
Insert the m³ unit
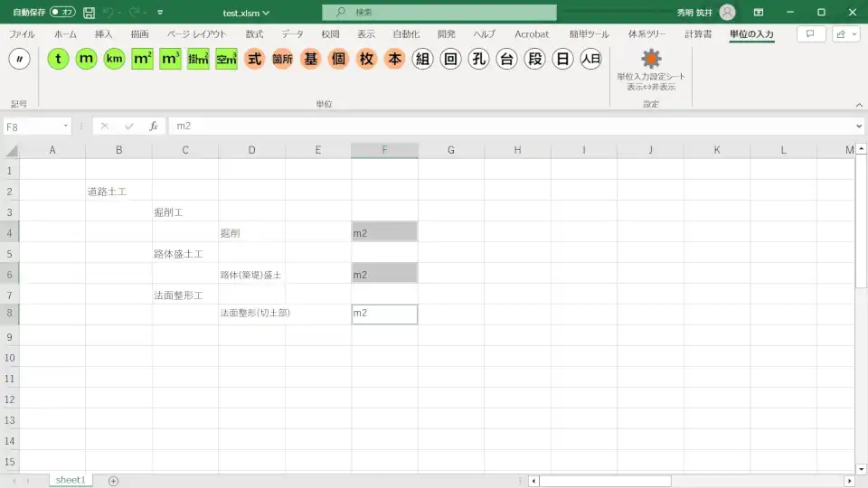[x=170, y=59]
